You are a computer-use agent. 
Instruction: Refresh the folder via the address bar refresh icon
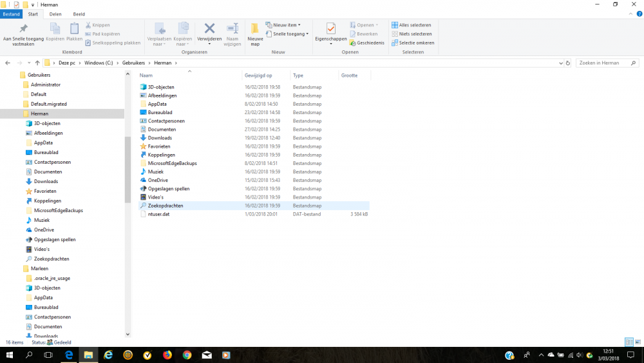(x=567, y=63)
